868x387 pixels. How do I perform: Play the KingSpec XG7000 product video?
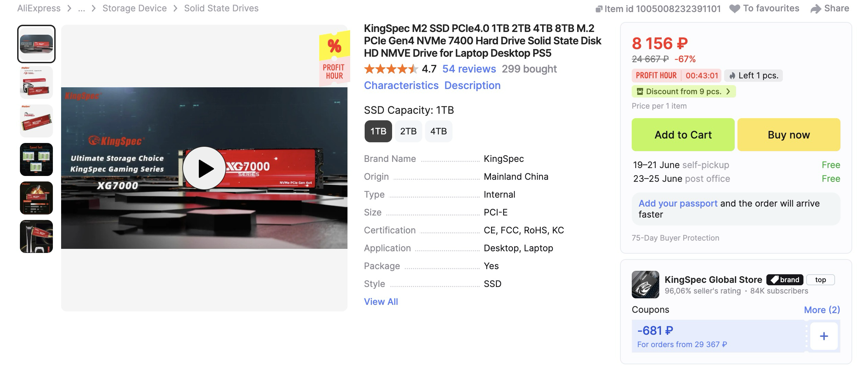tap(204, 168)
